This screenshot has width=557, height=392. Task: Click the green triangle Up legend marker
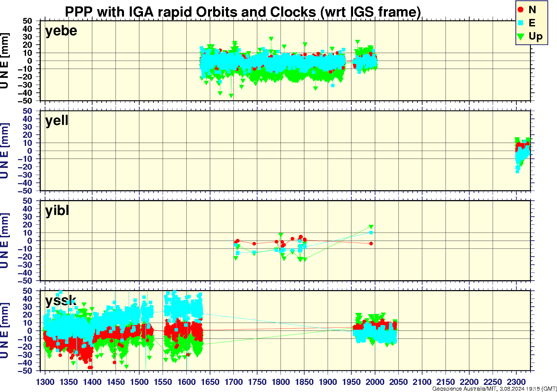521,37
